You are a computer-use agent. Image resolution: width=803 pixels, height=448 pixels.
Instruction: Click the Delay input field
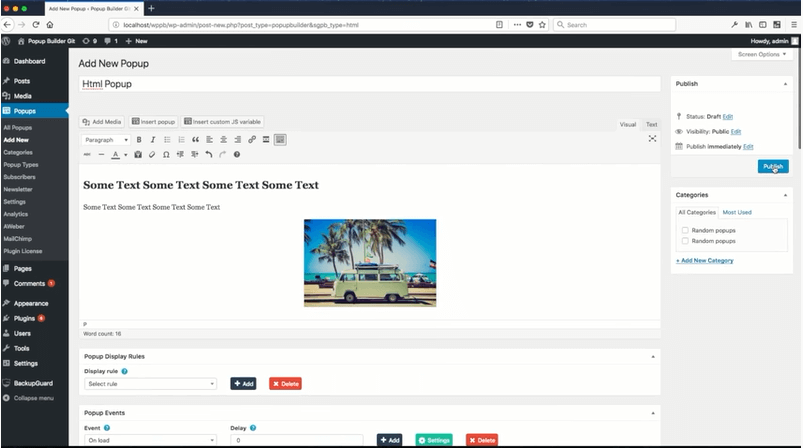297,440
